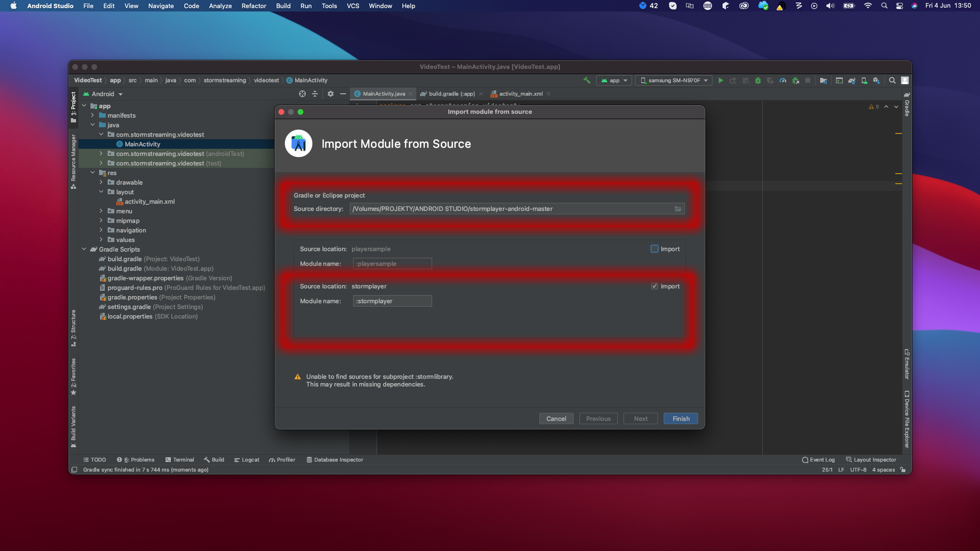Click the account avatar icon in toolbar
Screen dimensions: 980x551
[x=905, y=80]
